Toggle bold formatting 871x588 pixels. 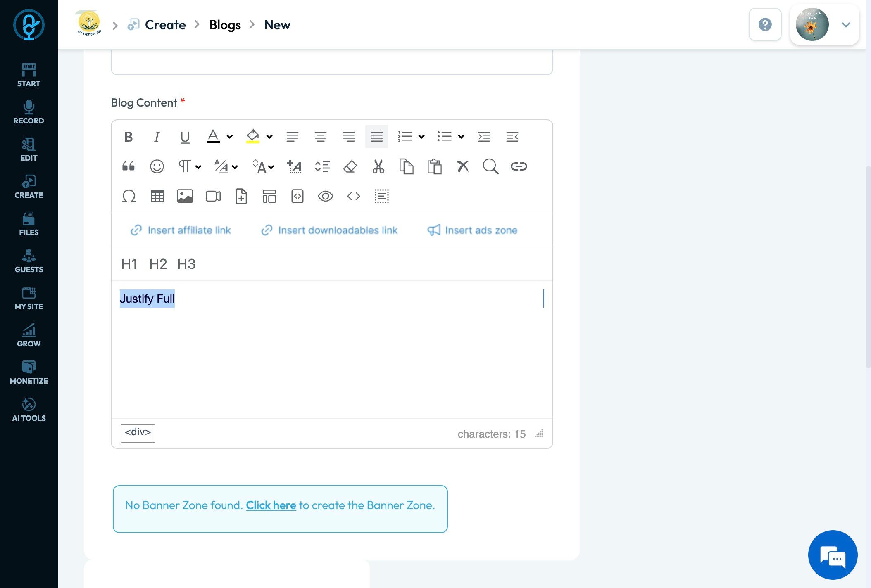129,137
